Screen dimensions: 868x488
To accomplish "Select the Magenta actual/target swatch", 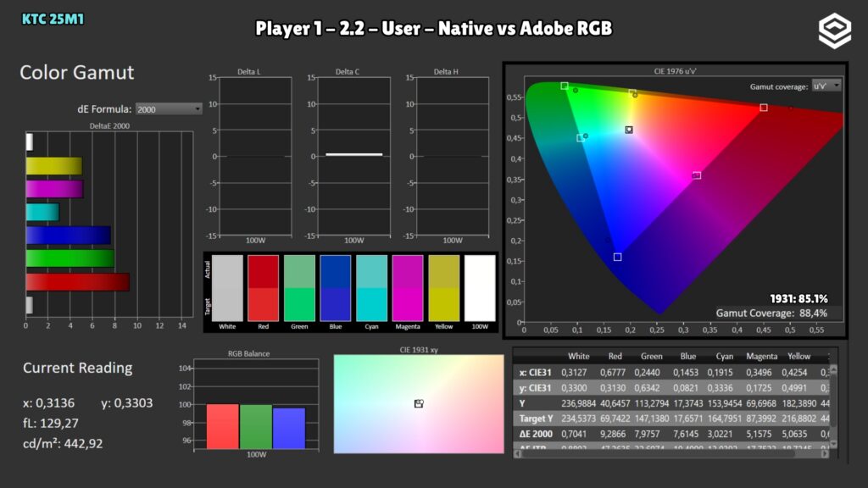I will tap(408, 288).
